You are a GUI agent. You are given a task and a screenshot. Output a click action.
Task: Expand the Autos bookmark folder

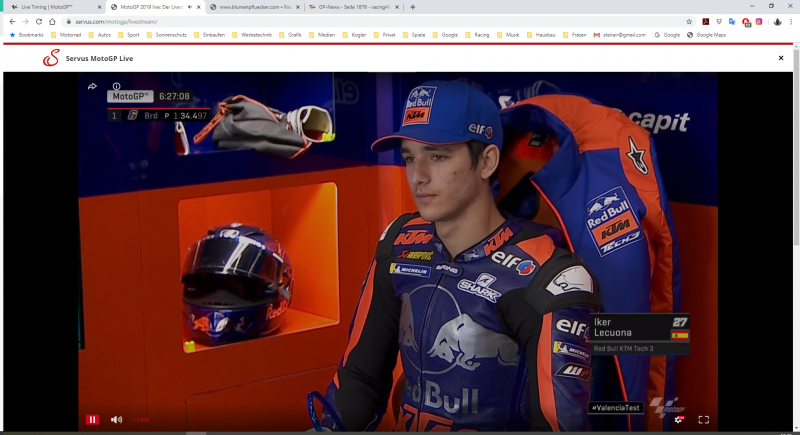tap(99, 35)
